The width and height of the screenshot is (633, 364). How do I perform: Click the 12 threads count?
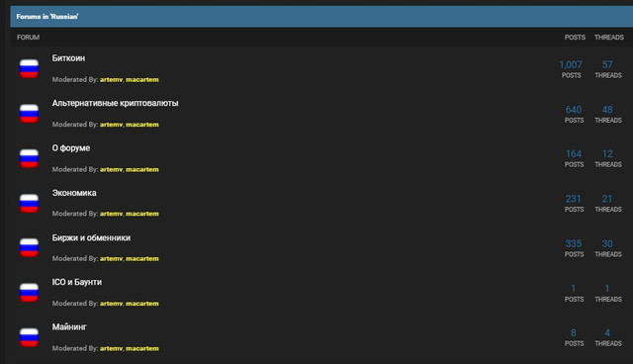tap(607, 153)
